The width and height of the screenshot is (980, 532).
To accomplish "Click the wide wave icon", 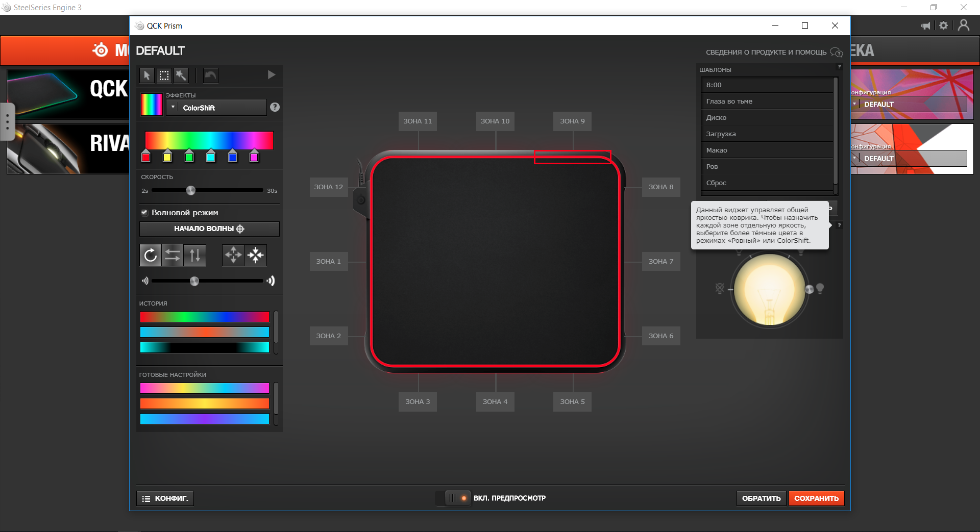I will (271, 281).
